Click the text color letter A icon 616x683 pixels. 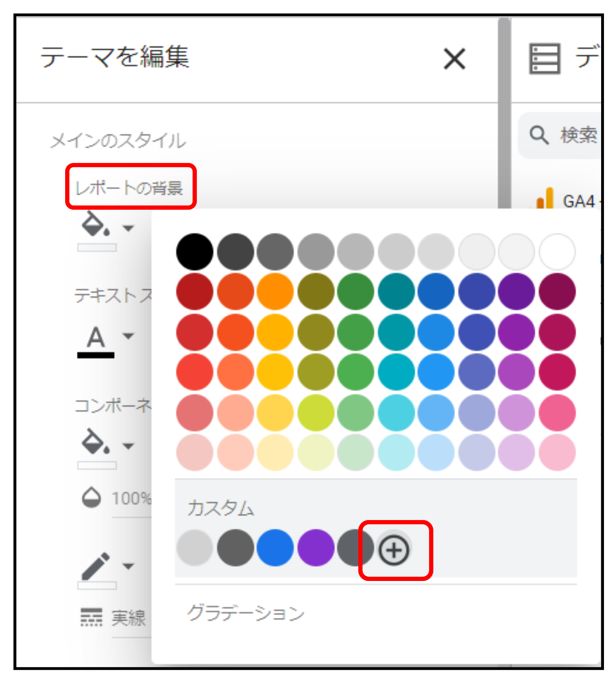[96, 337]
